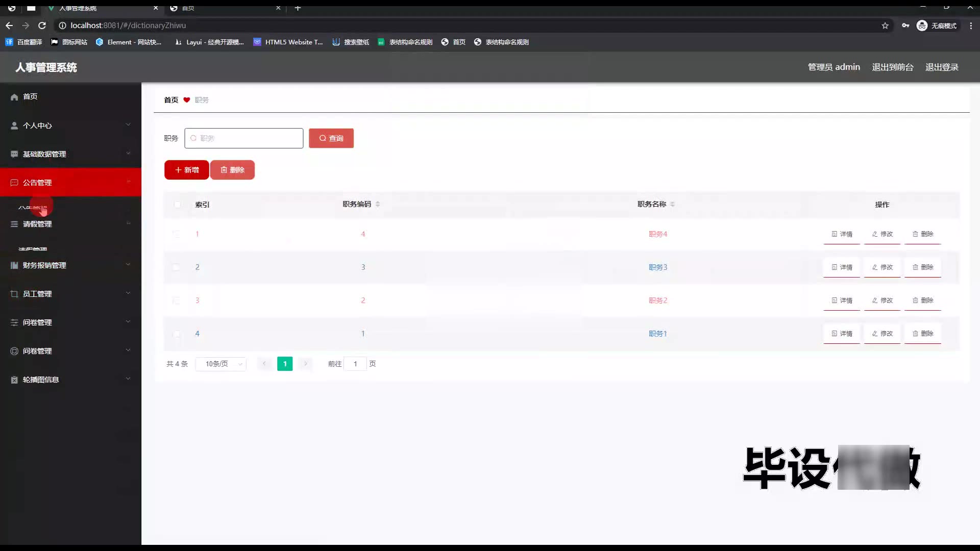Click 修改 for 职务4 row

tap(882, 234)
